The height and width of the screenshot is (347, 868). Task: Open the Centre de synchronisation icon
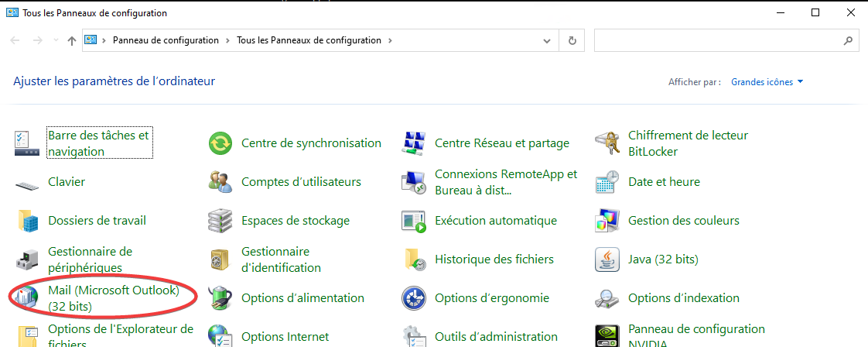point(220,143)
